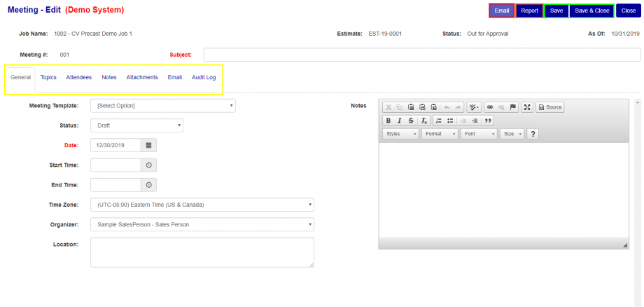The height and width of the screenshot is (307, 644).
Task: Click the Paste icon in editor toolbar
Action: (411, 107)
